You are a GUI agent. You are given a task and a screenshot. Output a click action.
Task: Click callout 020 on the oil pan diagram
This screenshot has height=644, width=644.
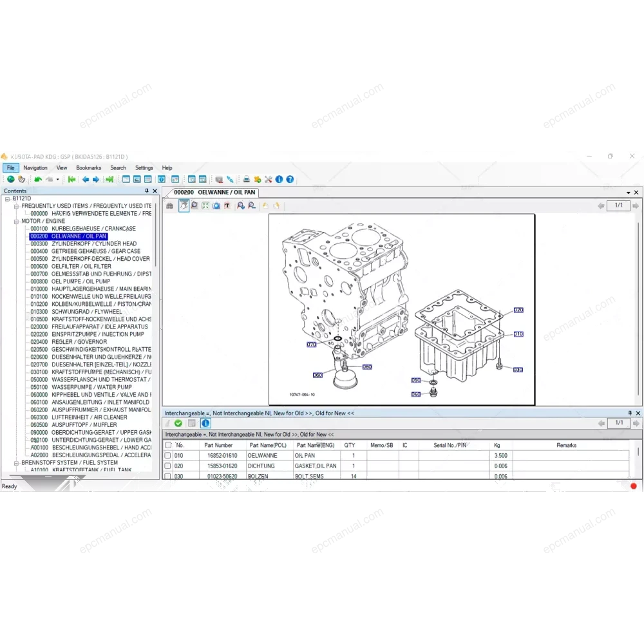coord(518,310)
